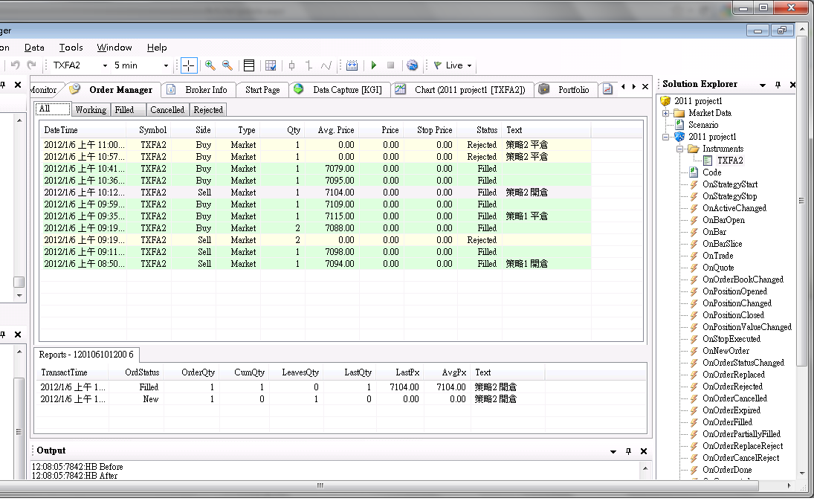Image resolution: width=814 pixels, height=504 pixels.
Task: Open the Chart (2011 project1 [TXFA2]) tab
Action: point(463,90)
